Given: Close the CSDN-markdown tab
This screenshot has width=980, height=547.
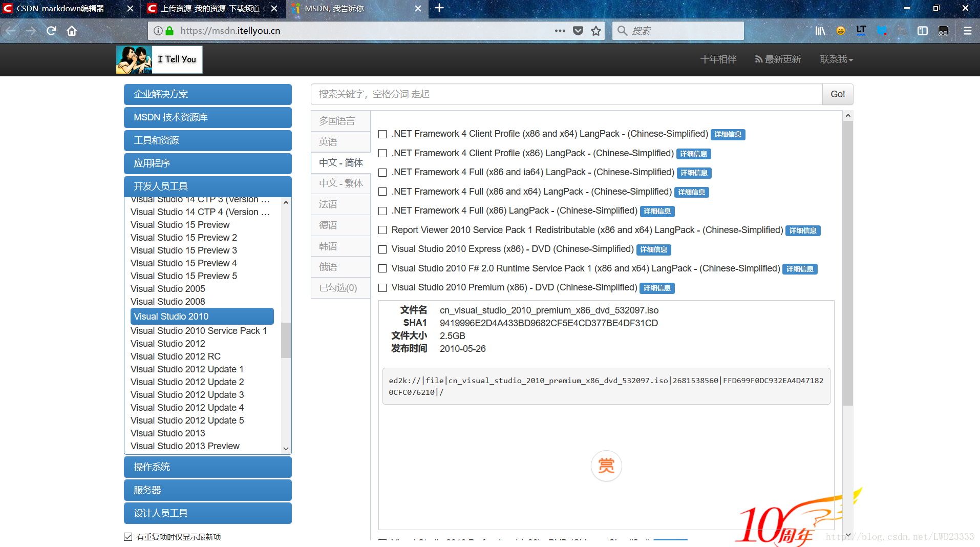Looking at the screenshot, I should [130, 9].
